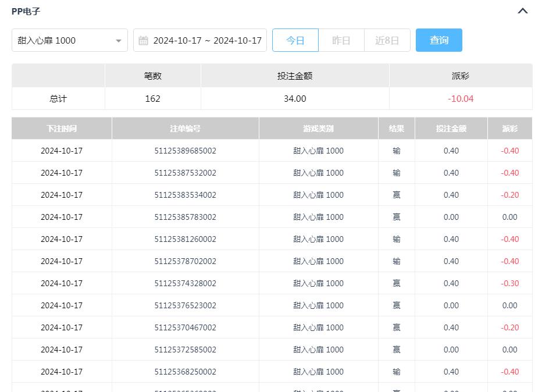This screenshot has height=392, width=549.
Task: Click the 总计 summary row
Action: pyautogui.click(x=58, y=98)
